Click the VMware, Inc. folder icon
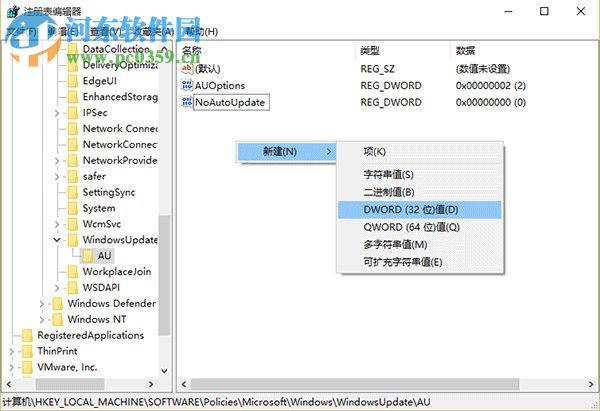 click(x=27, y=367)
